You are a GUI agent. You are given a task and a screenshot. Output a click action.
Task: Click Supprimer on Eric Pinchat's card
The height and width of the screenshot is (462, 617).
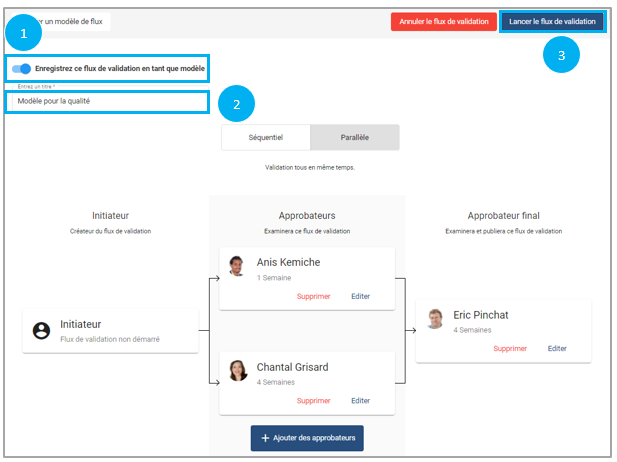pyautogui.click(x=510, y=348)
